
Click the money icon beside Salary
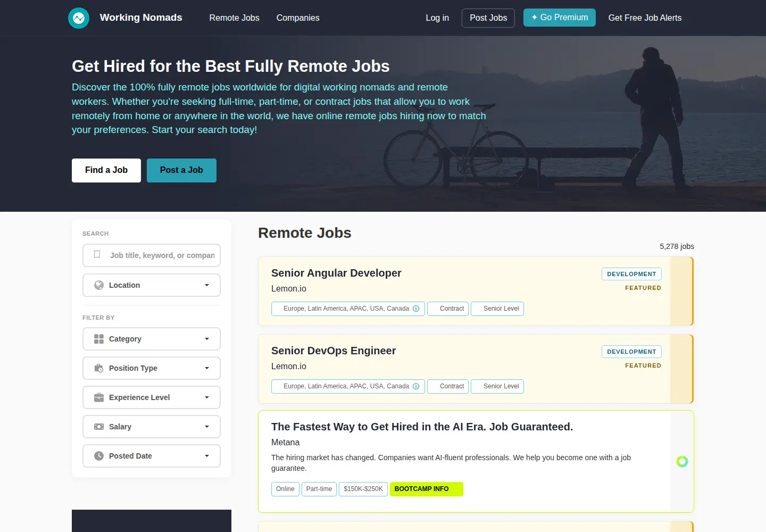(99, 427)
